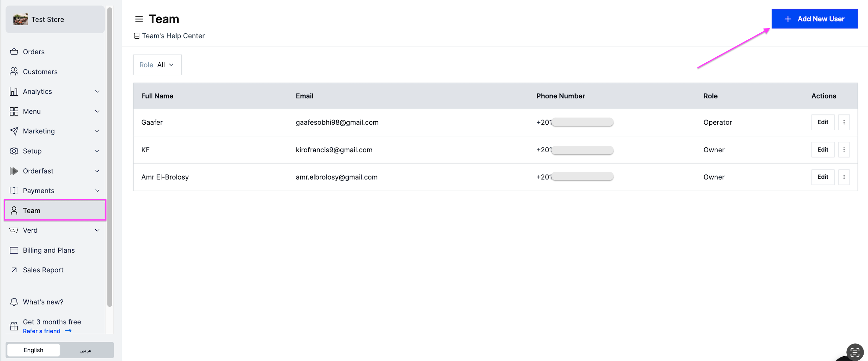
Task: Expand the Orderfast submenu chevron
Action: pos(97,171)
